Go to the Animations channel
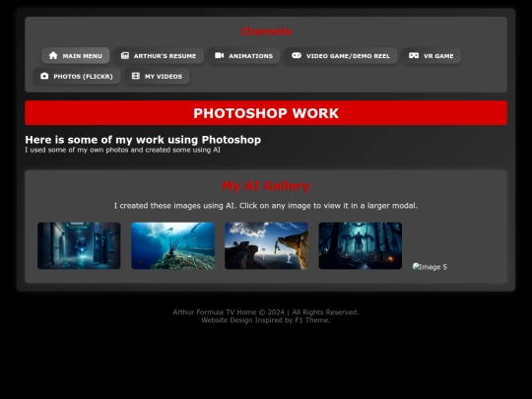This screenshot has height=399, width=532. click(x=243, y=55)
